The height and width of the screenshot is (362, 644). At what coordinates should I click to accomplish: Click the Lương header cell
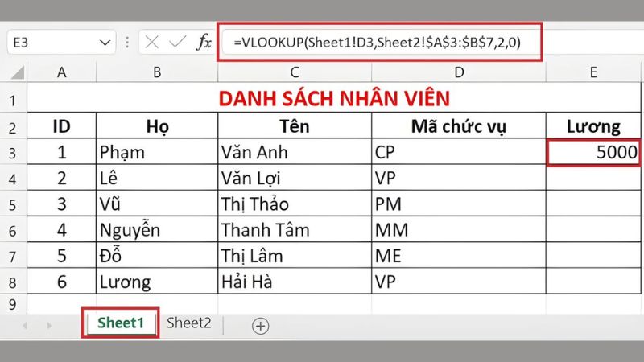pyautogui.click(x=593, y=125)
